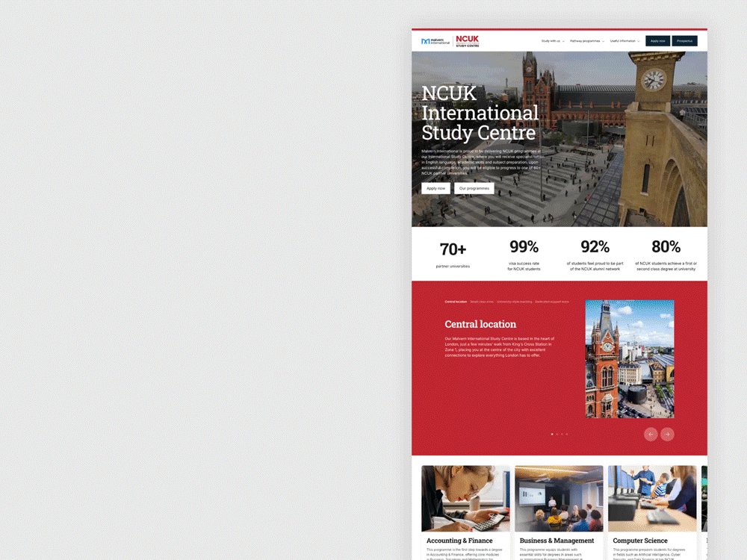
Task: Click the 99% visa success rate statistic
Action: (x=524, y=255)
